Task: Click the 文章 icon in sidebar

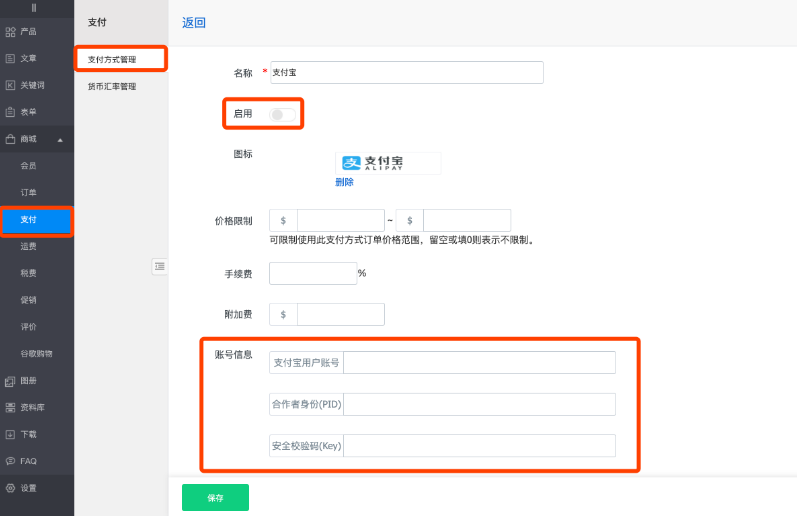Action: coord(10,59)
